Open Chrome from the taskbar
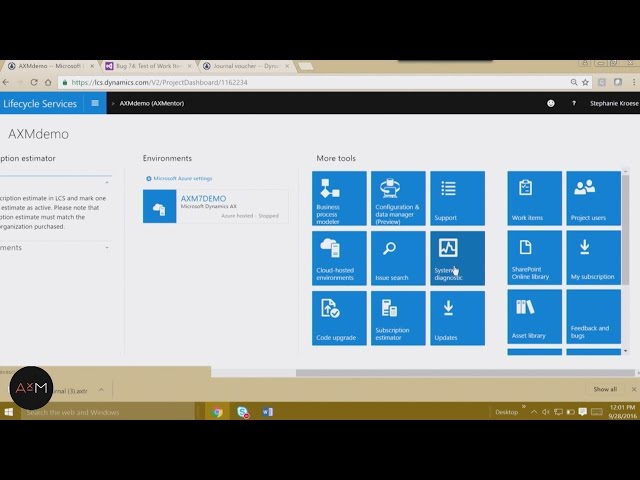This screenshot has height=480, width=640. coord(217,412)
